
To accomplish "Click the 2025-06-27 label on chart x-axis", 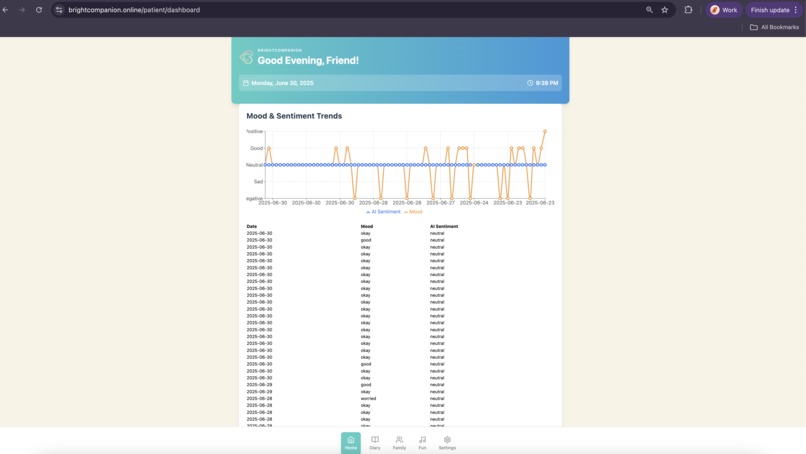I will [441, 203].
